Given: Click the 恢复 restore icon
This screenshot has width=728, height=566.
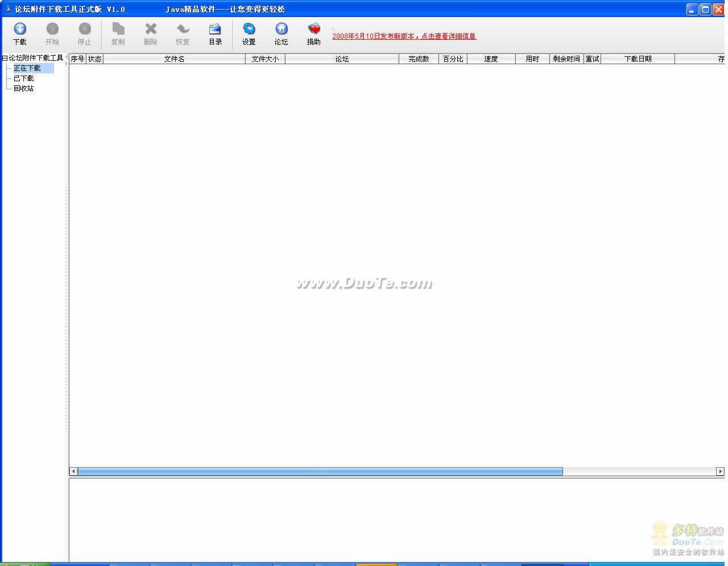Looking at the screenshot, I should pos(183,30).
